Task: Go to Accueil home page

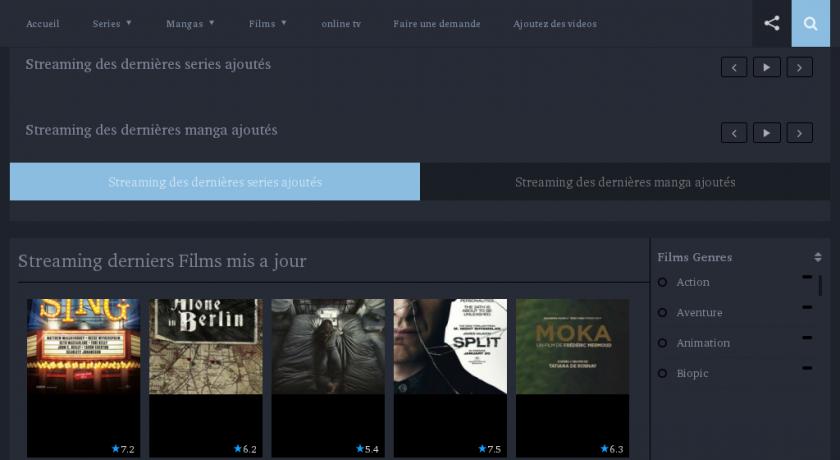Action: (x=42, y=24)
